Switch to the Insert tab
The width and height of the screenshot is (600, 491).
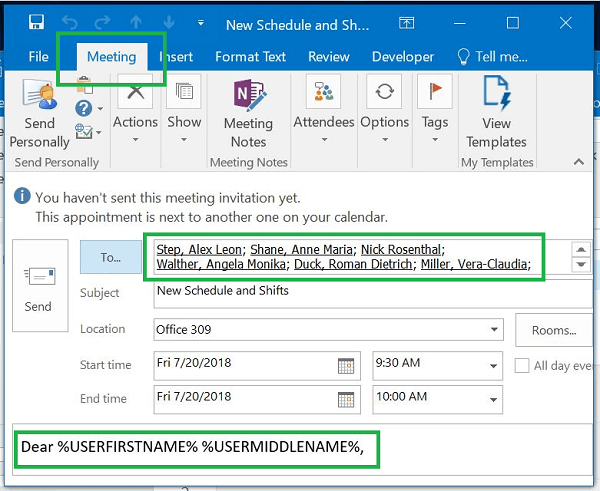[176, 57]
